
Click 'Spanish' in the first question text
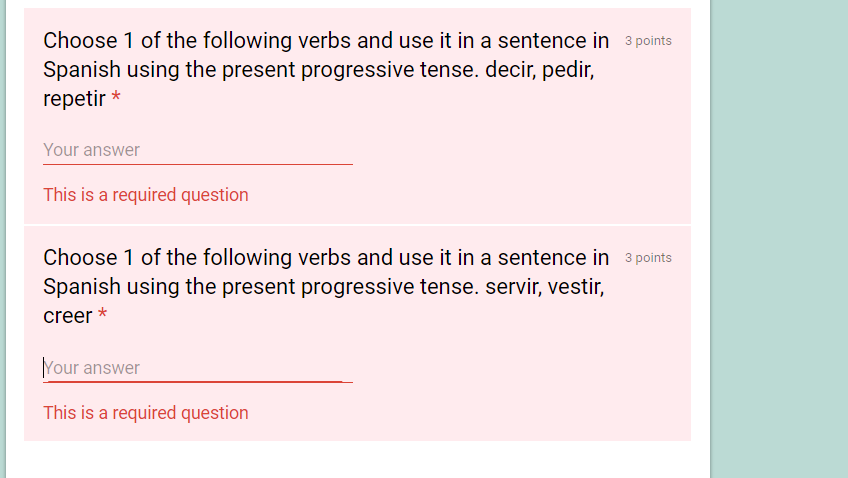point(82,70)
